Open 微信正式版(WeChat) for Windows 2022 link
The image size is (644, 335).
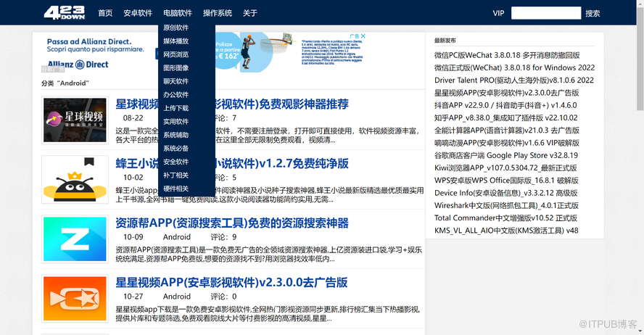point(515,67)
